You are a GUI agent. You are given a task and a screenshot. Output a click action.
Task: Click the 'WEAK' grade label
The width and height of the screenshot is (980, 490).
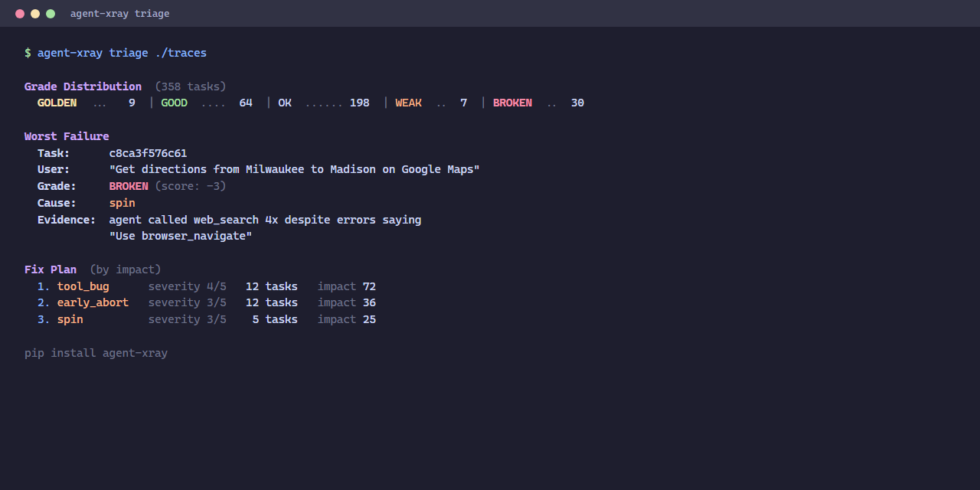click(x=408, y=103)
